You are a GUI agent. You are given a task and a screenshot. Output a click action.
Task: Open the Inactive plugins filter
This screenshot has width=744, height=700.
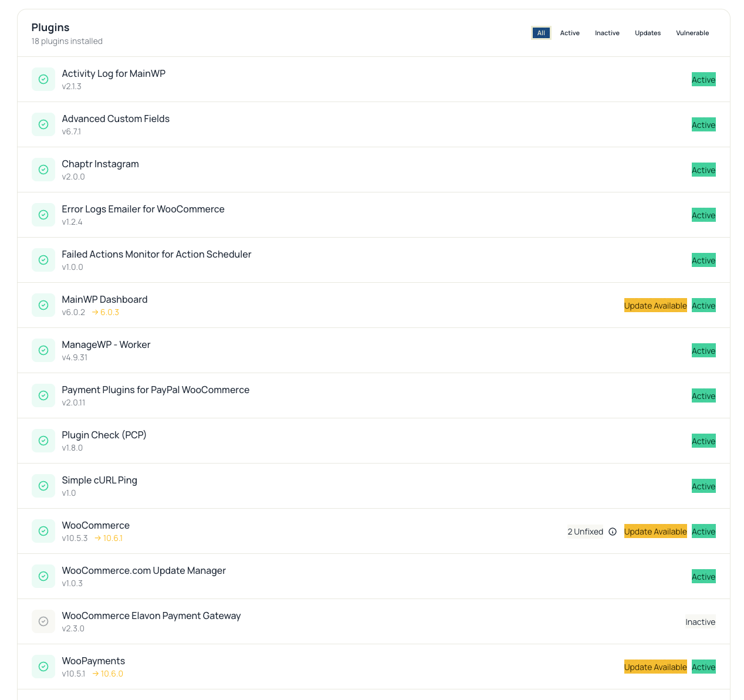[x=607, y=33]
